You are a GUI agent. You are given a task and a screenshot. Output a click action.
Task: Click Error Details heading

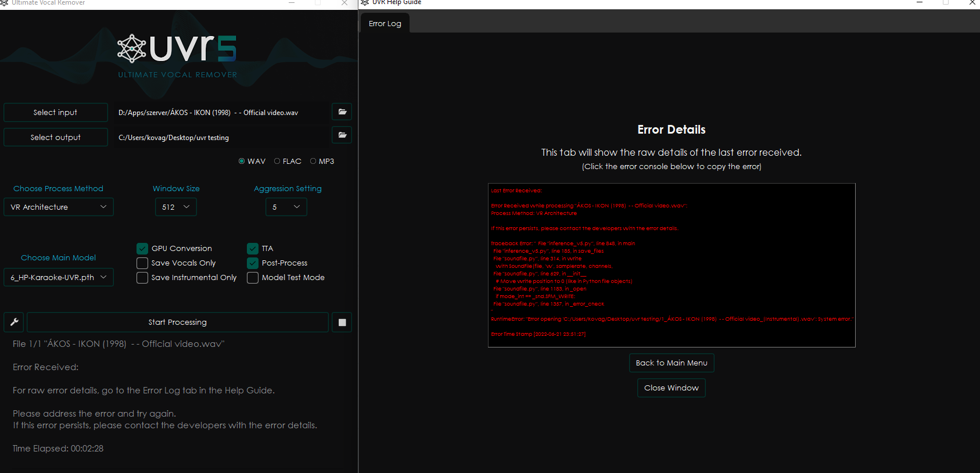pos(672,130)
